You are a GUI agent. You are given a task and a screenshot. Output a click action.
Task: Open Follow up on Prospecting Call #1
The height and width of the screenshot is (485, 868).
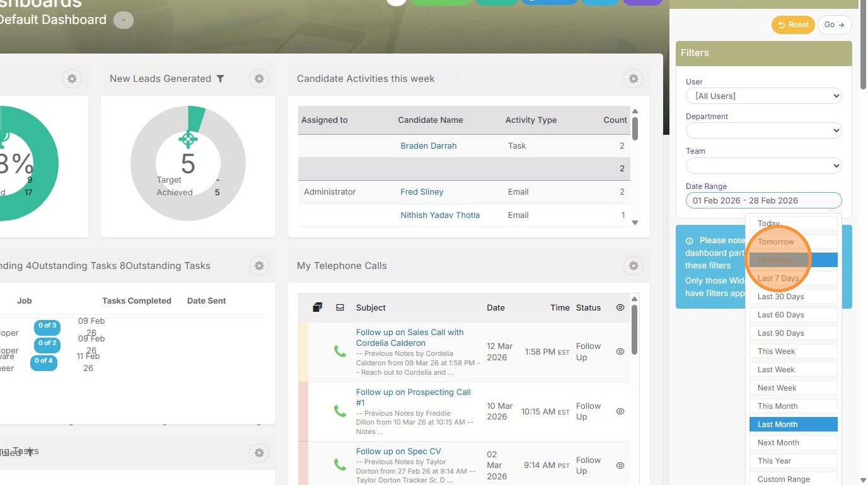point(414,397)
